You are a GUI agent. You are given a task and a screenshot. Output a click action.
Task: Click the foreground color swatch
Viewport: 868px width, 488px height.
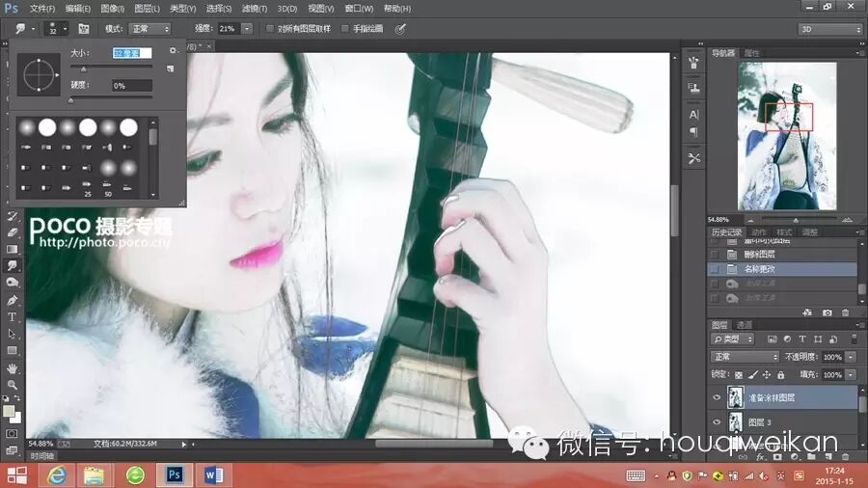[9, 411]
